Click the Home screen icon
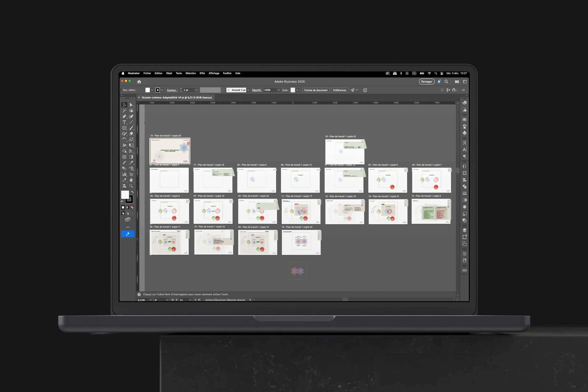The image size is (588, 392). pos(139,82)
